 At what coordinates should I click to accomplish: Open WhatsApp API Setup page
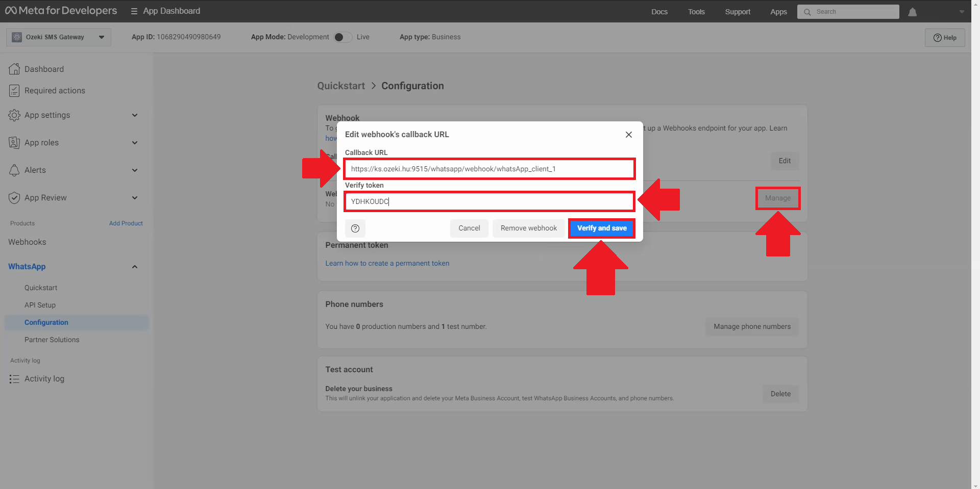pos(40,305)
